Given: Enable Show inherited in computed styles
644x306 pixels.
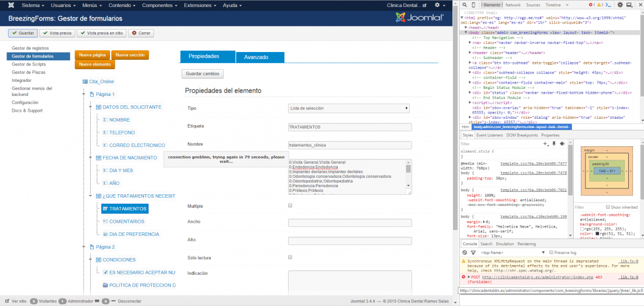Looking at the screenshot, I should (608, 207).
